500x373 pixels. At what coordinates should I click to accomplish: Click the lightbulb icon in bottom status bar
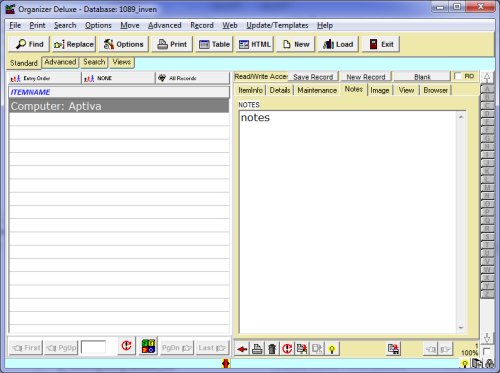pyautogui.click(x=465, y=364)
